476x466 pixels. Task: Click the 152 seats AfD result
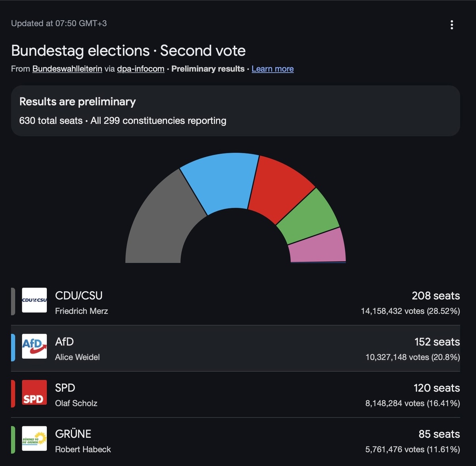(437, 342)
